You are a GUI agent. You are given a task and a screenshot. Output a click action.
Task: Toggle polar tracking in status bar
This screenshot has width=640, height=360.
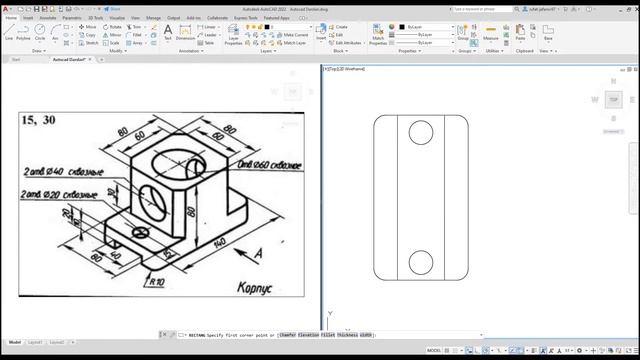485,351
